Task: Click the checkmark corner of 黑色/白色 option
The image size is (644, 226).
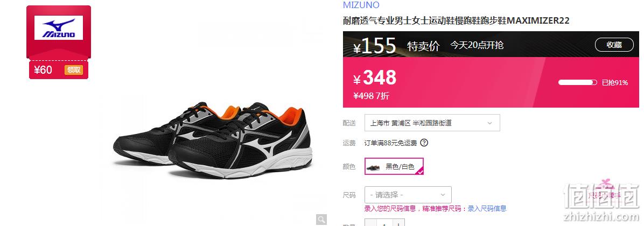Action: pyautogui.click(x=420, y=172)
